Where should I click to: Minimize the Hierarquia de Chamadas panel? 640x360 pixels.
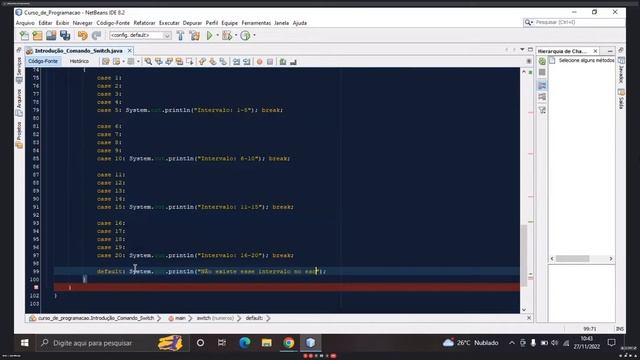click(610, 51)
